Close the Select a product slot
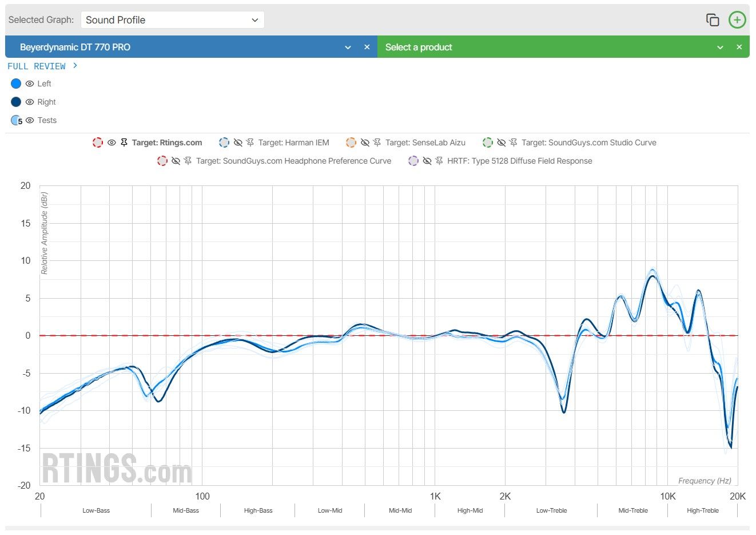Screen dimensions: 756x535 pyautogui.click(x=739, y=47)
